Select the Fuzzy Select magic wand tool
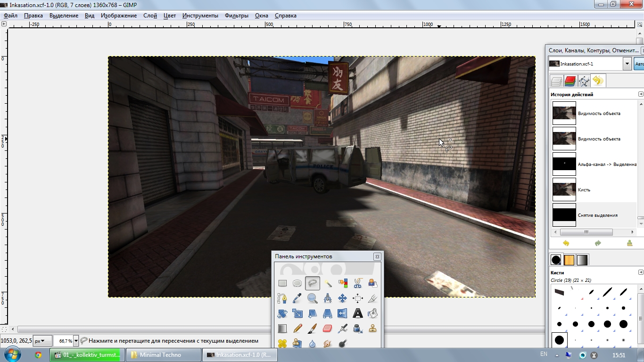 (x=328, y=283)
